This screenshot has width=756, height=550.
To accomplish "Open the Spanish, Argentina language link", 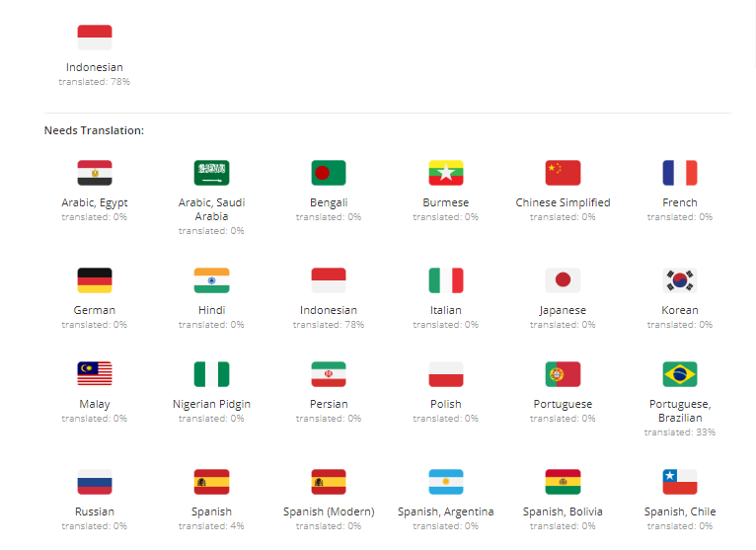I will (x=446, y=511).
